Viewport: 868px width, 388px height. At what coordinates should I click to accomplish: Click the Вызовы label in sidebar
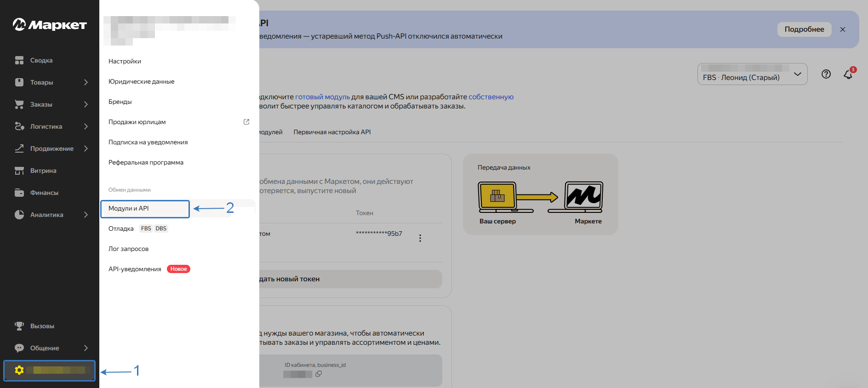click(42, 326)
